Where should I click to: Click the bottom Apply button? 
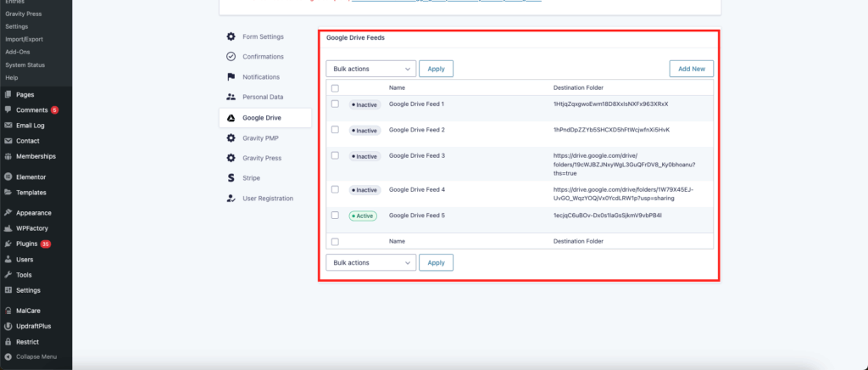click(437, 262)
